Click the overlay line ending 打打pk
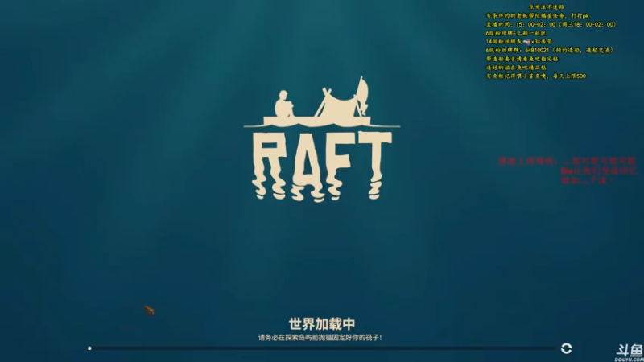The width and height of the screenshot is (644, 362). click(x=537, y=16)
